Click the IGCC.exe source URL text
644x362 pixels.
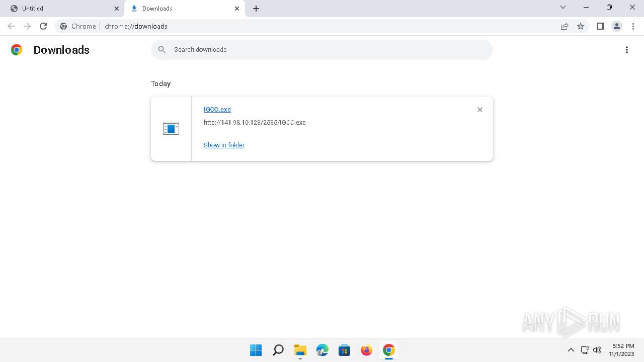click(x=255, y=123)
